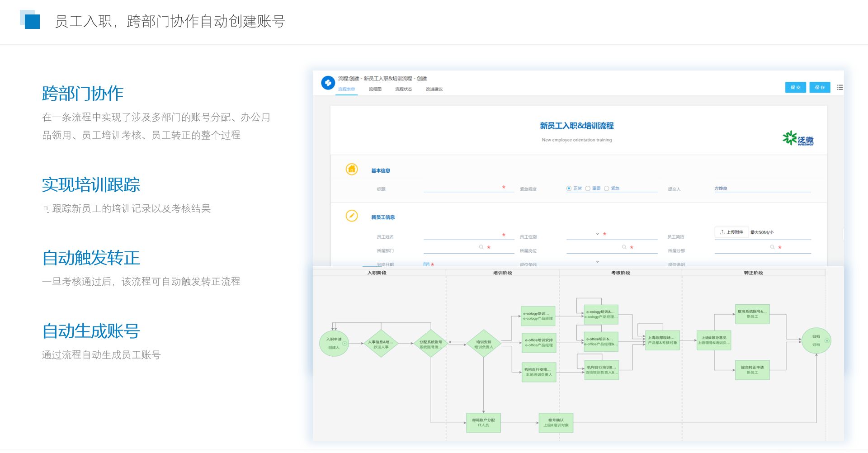Click the 泛微 weaver logo
Image resolution: width=868 pixels, height=453 pixels.
(798, 138)
